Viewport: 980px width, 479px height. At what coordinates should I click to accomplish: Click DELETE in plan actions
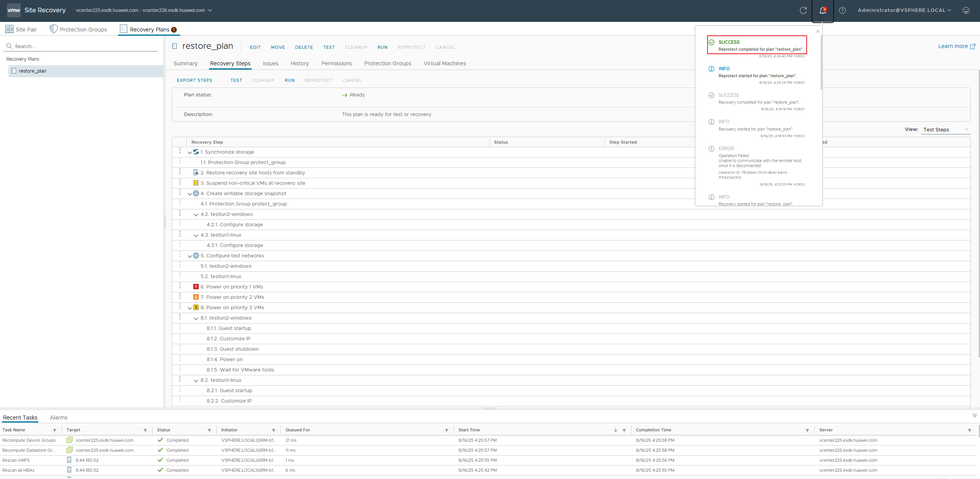tap(304, 47)
